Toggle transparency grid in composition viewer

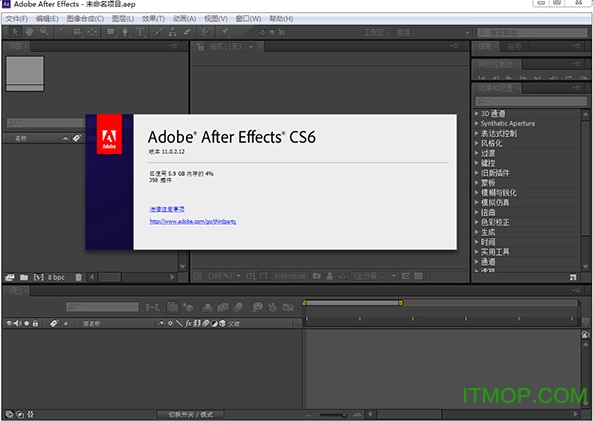(x=418, y=276)
